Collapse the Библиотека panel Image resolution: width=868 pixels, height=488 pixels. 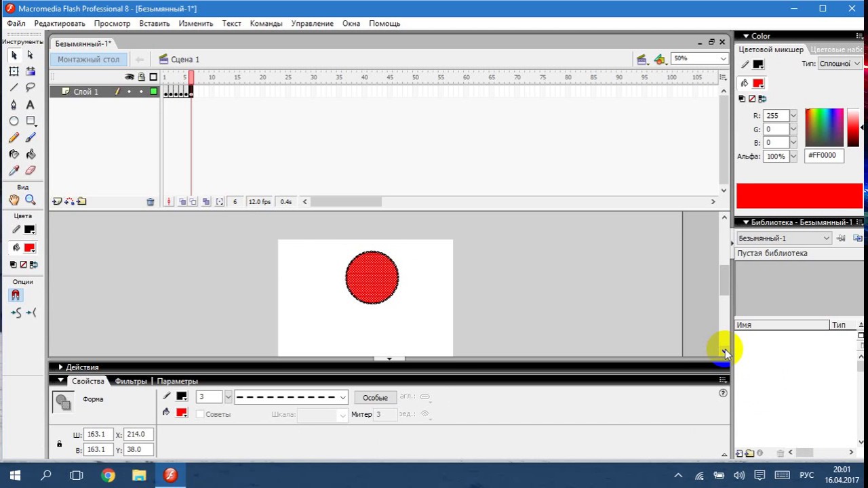745,222
